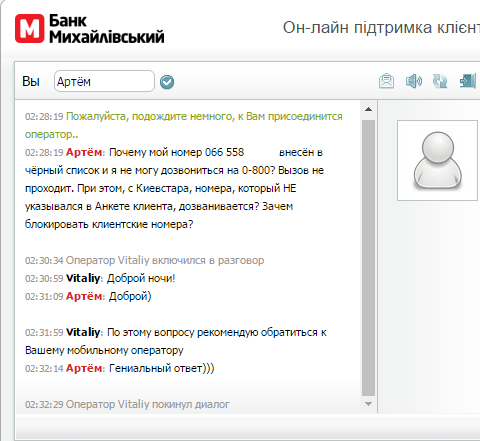Click Артём's reply "Доброй)"
The height and width of the screenshot is (441, 480).
(130, 296)
